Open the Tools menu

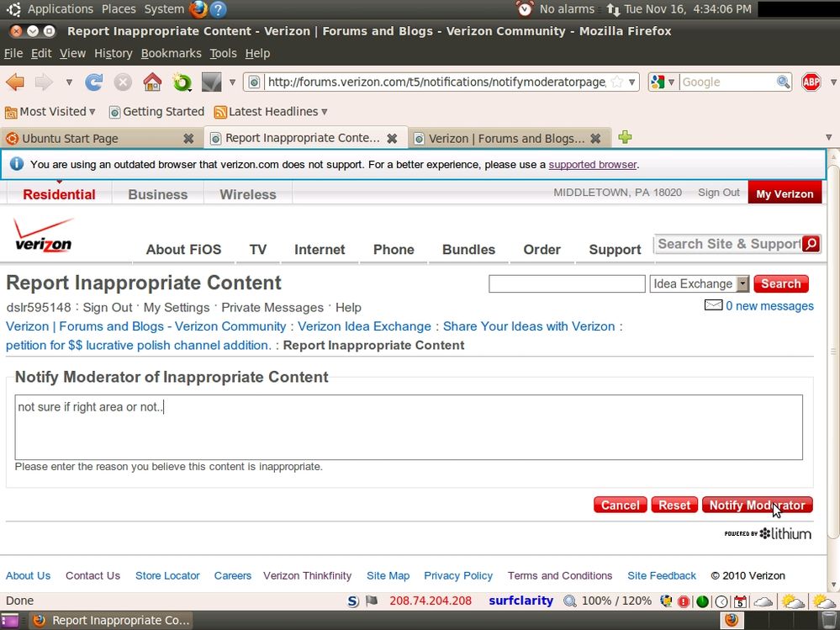point(223,53)
